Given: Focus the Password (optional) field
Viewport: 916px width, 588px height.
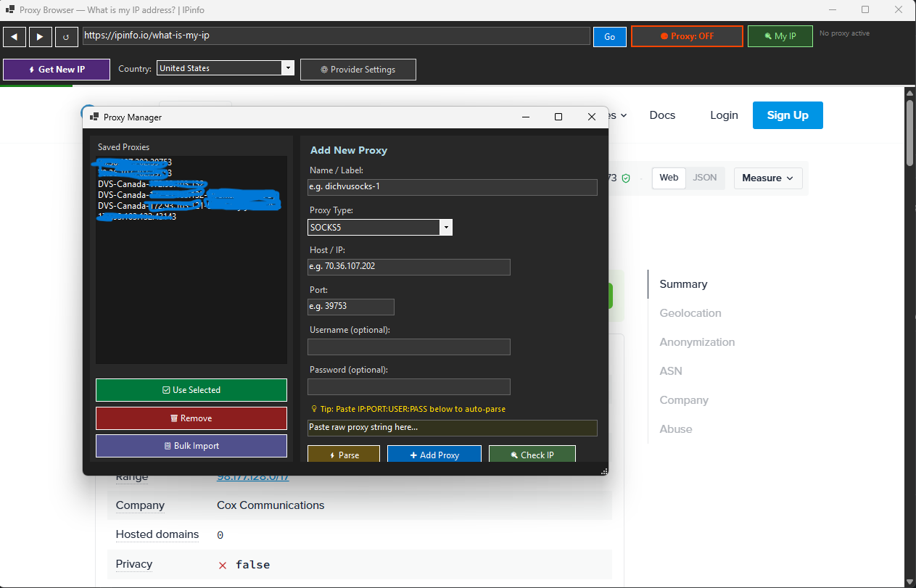Looking at the screenshot, I should [x=409, y=386].
